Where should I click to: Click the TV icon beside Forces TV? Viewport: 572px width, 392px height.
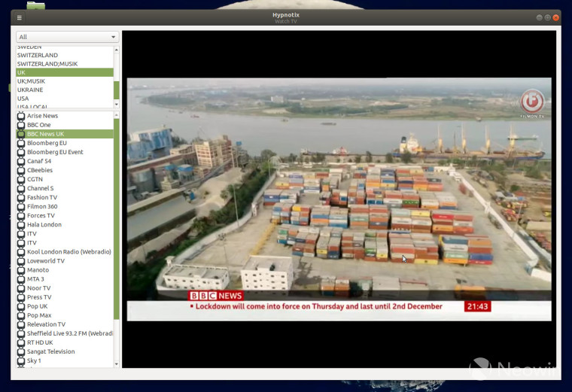click(x=21, y=215)
